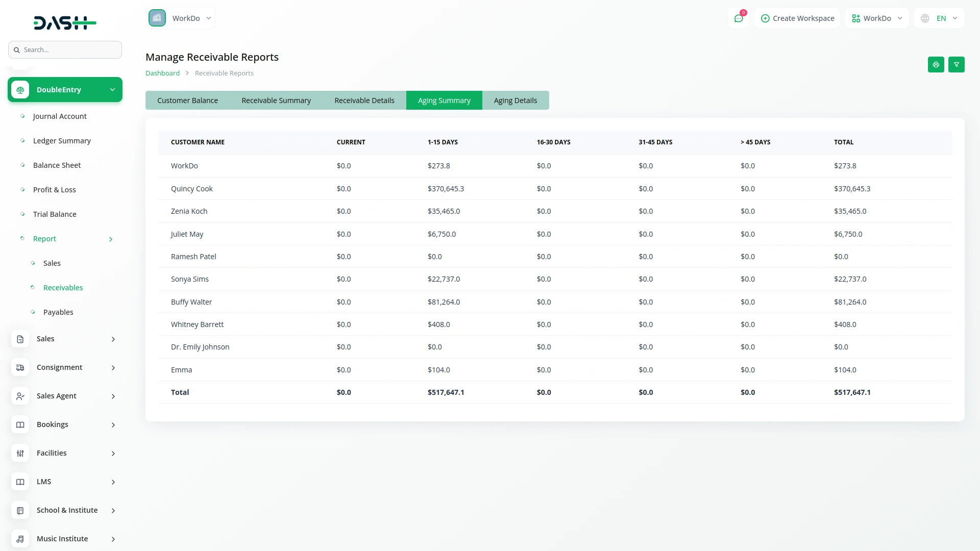Switch to the Customer Balance tab
This screenshot has width=980, height=551.
click(187, 101)
